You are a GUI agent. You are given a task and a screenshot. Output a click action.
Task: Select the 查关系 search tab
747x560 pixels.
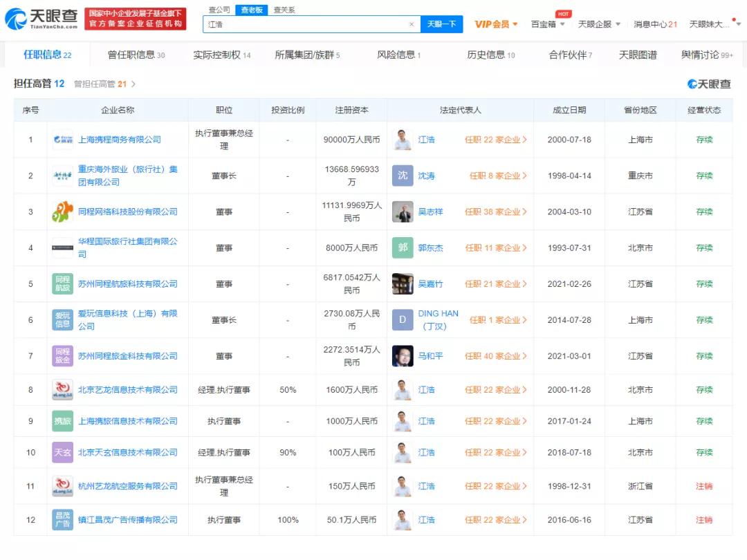point(285,10)
